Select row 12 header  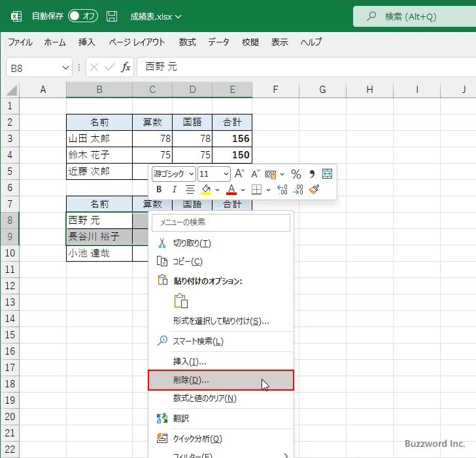coord(10,286)
